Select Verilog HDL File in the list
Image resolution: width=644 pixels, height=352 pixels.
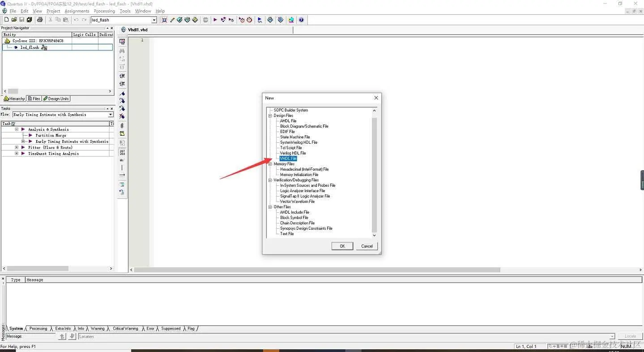[293, 153]
